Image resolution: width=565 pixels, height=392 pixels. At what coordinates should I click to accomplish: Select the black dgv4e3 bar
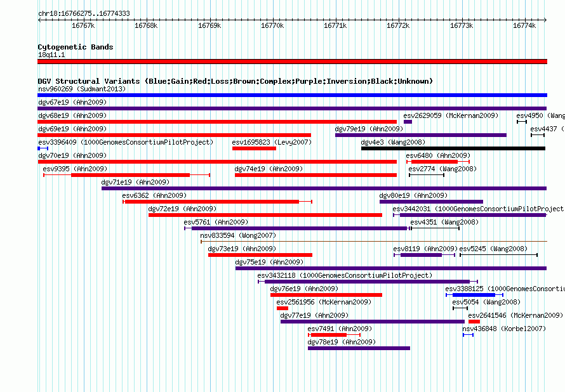(x=453, y=148)
